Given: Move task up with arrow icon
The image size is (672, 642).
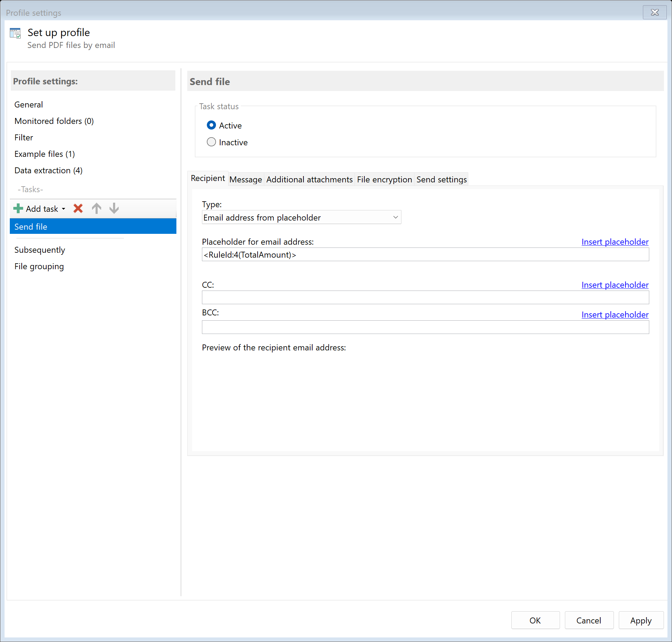Looking at the screenshot, I should pyautogui.click(x=97, y=209).
